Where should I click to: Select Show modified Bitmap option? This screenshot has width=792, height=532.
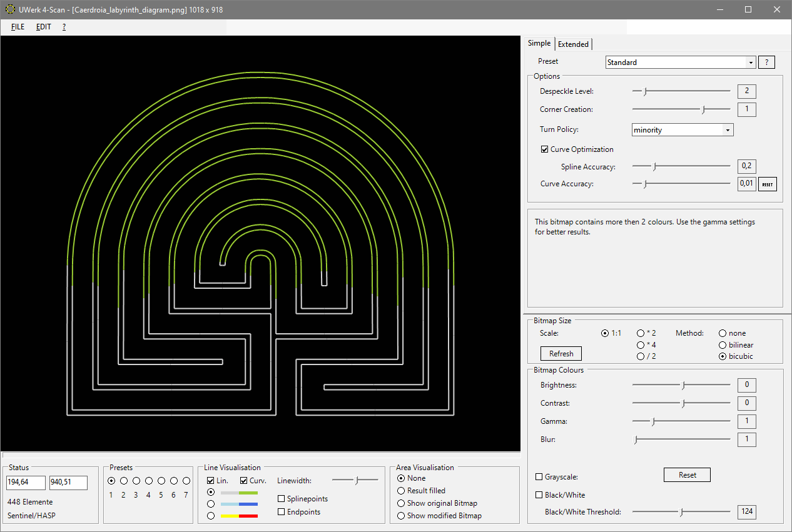pos(401,516)
